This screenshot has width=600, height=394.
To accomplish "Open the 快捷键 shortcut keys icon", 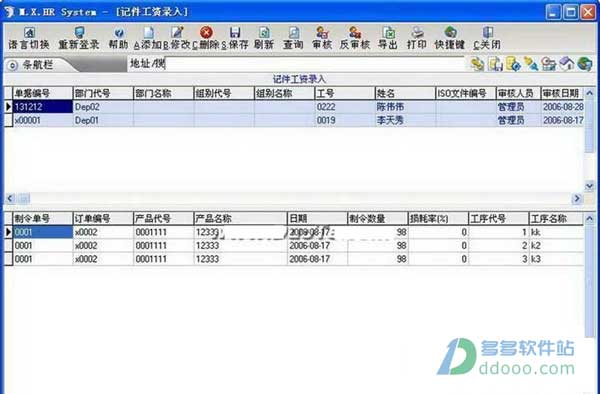I will [x=450, y=33].
